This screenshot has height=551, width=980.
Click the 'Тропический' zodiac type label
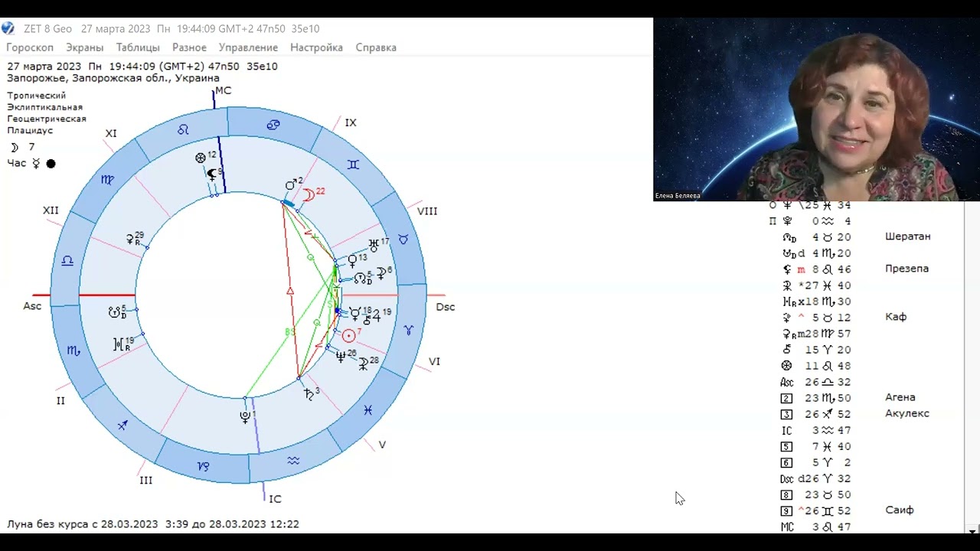36,96
